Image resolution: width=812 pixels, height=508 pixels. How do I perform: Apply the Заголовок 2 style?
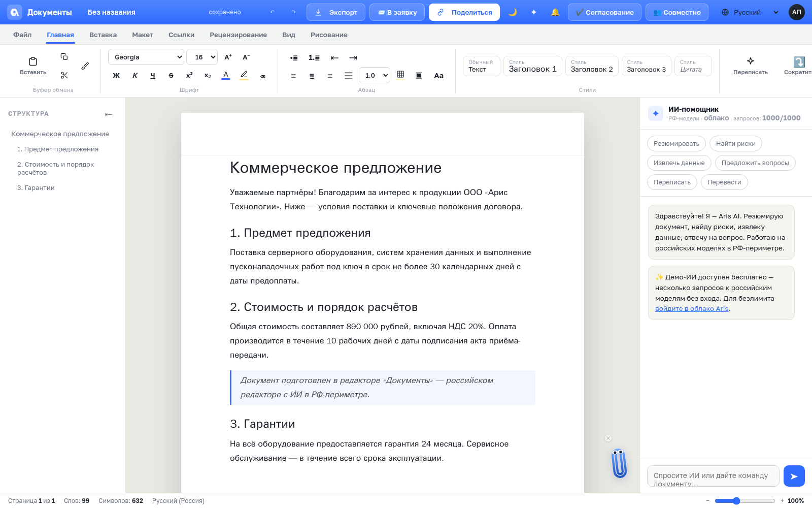pyautogui.click(x=592, y=66)
